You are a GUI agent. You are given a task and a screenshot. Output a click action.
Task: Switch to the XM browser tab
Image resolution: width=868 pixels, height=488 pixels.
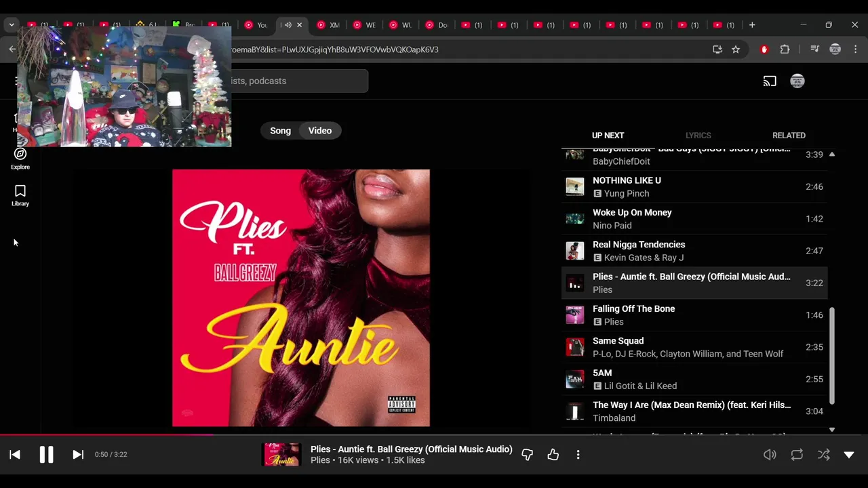[x=328, y=25]
